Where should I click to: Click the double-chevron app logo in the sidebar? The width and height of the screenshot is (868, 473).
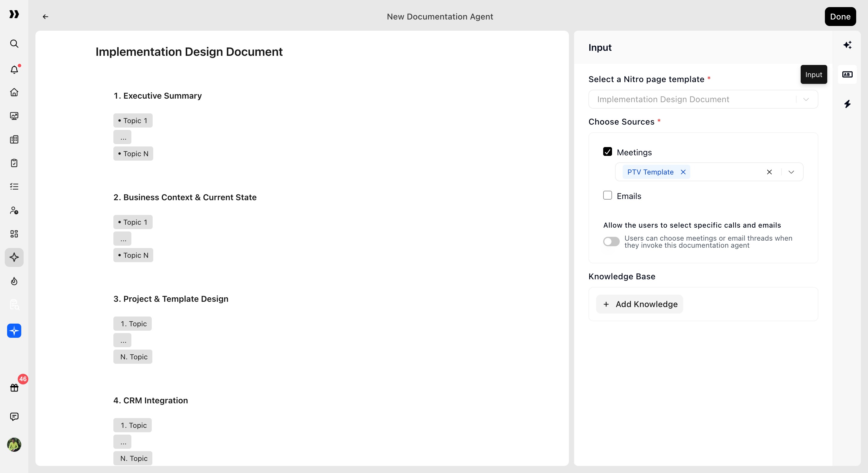pos(14,14)
